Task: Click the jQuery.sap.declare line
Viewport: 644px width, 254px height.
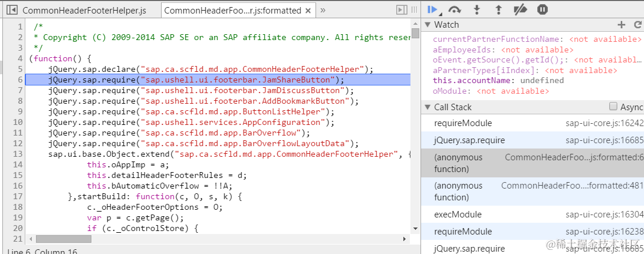Action: click(x=211, y=69)
